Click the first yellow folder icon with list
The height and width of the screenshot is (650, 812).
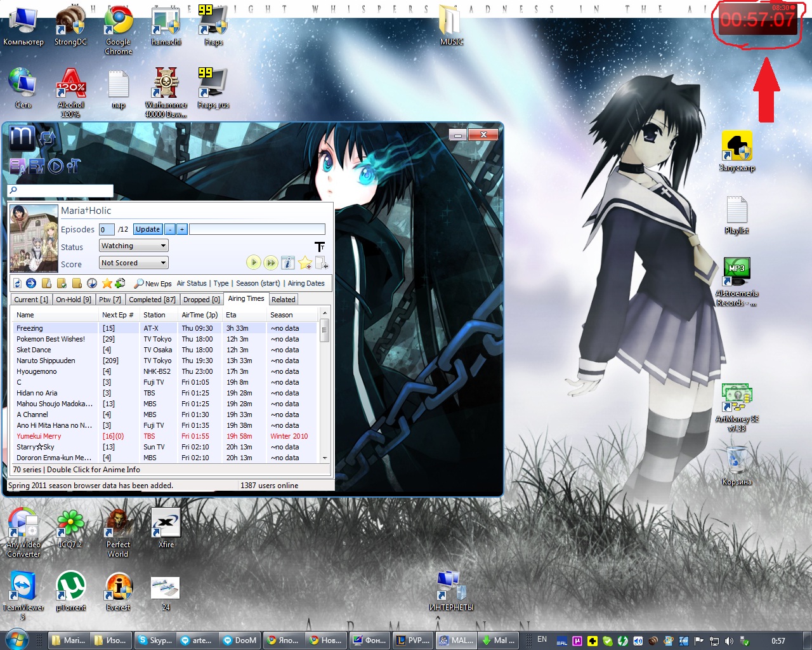(x=46, y=283)
